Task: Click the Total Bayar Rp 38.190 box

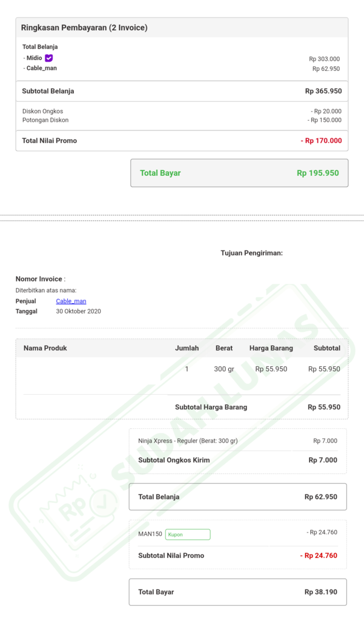Action: (x=237, y=592)
